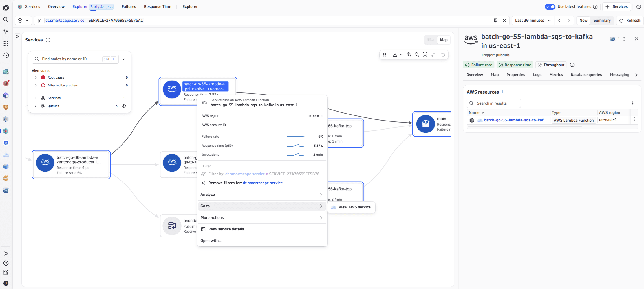The height and width of the screenshot is (289, 644).
Task: Expand the collapsed side panel arrow
Action: pyautogui.click(x=17, y=37)
